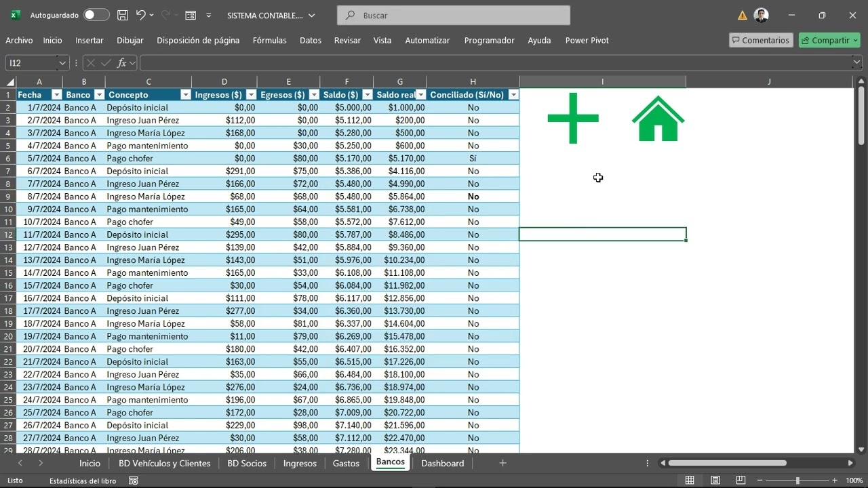868x488 pixels.
Task: Click the search magnifier in Buscar box
Action: pyautogui.click(x=350, y=15)
